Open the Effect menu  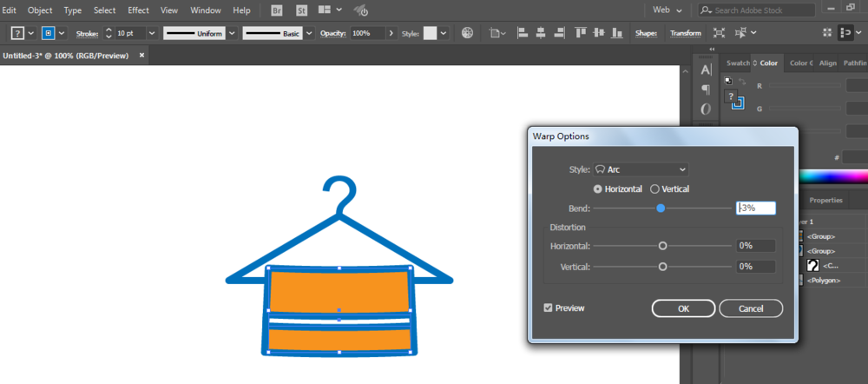pos(138,10)
